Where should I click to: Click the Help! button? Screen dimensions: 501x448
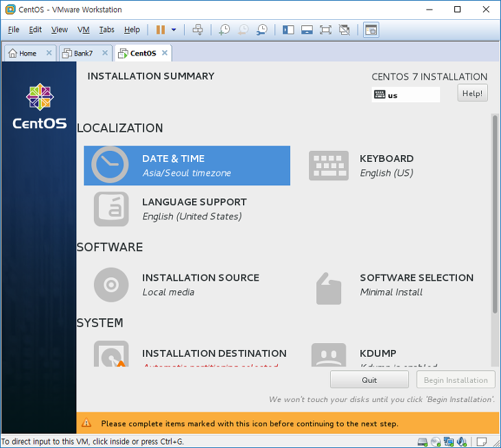coord(472,93)
